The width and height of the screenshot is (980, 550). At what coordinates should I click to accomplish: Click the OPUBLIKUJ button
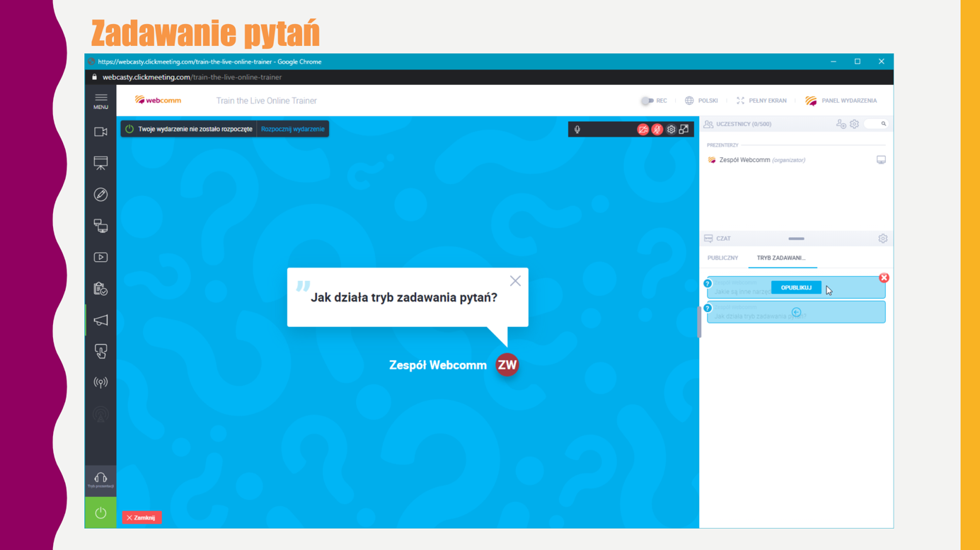point(796,287)
